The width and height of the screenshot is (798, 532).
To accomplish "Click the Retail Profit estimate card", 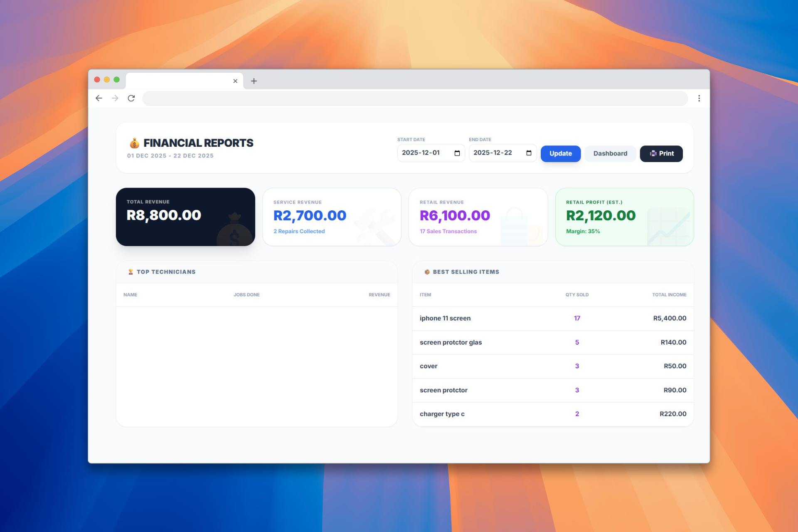I will pos(624,217).
